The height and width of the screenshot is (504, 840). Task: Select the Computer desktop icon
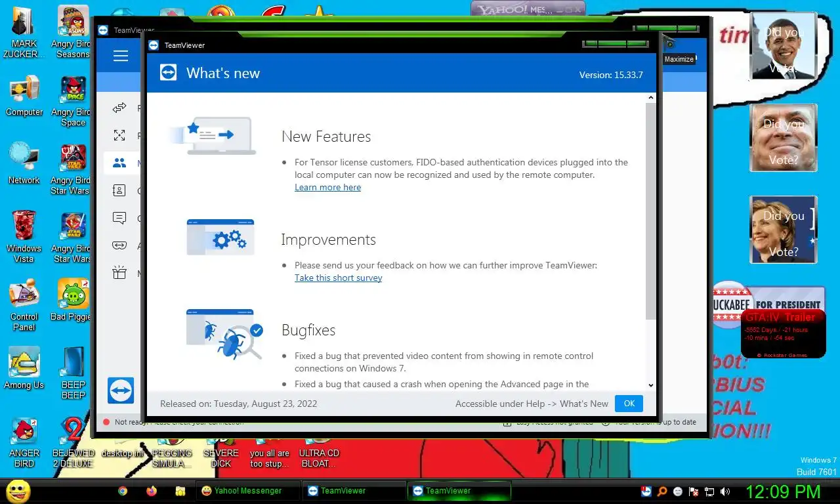point(24,96)
